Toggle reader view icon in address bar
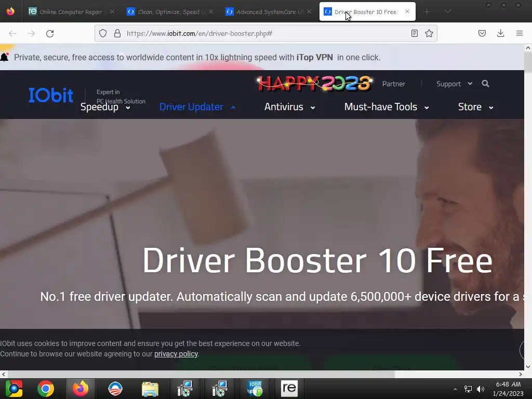532x399 pixels. 414,33
